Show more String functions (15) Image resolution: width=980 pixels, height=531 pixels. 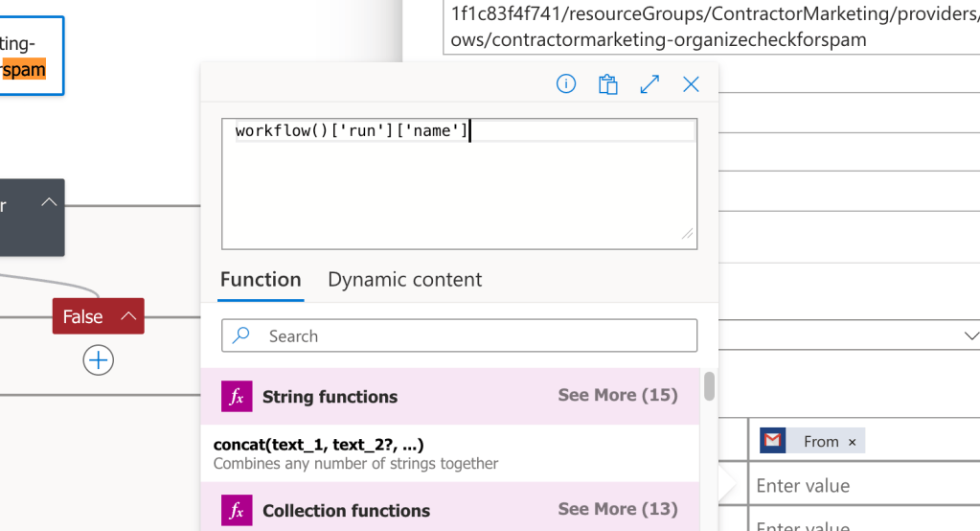tap(618, 395)
